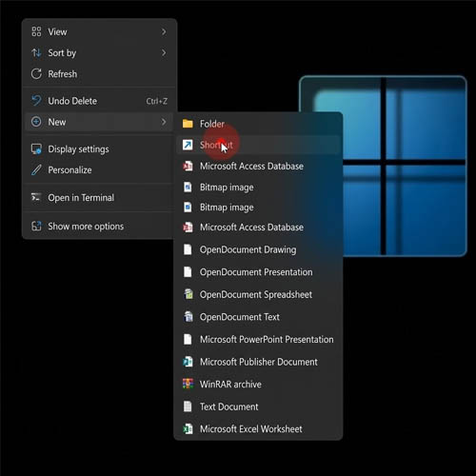The image size is (476, 476).
Task: Select Show more options
Action: click(99, 227)
